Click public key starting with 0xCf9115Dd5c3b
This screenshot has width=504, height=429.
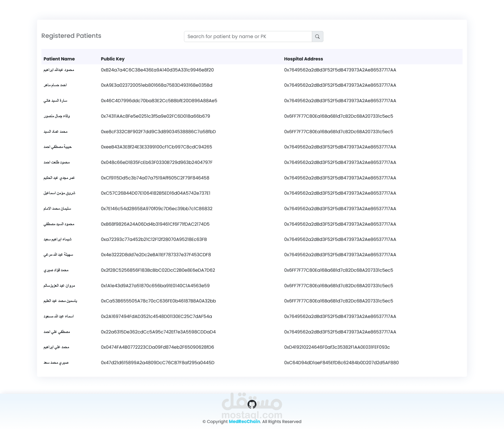(155, 178)
